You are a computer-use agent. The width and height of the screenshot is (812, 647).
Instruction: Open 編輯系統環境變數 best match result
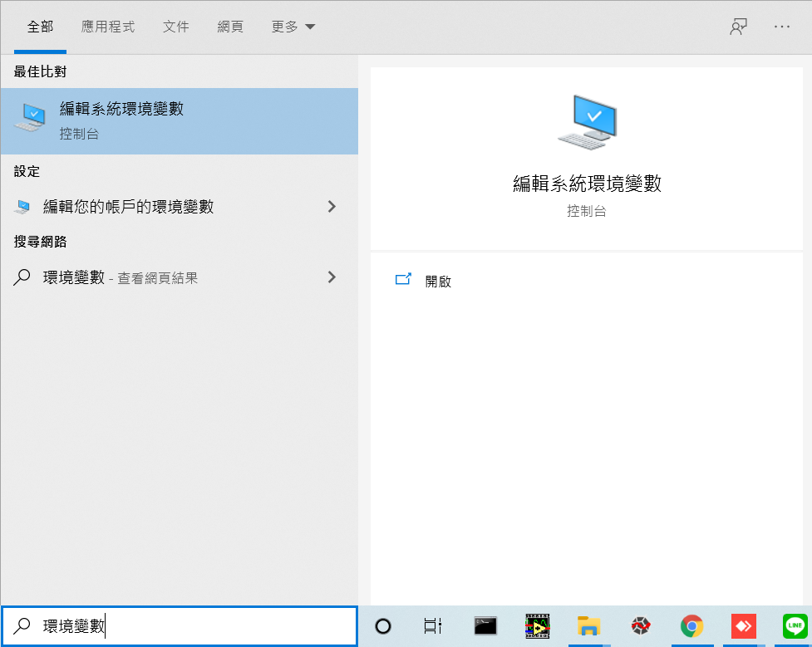pos(180,121)
